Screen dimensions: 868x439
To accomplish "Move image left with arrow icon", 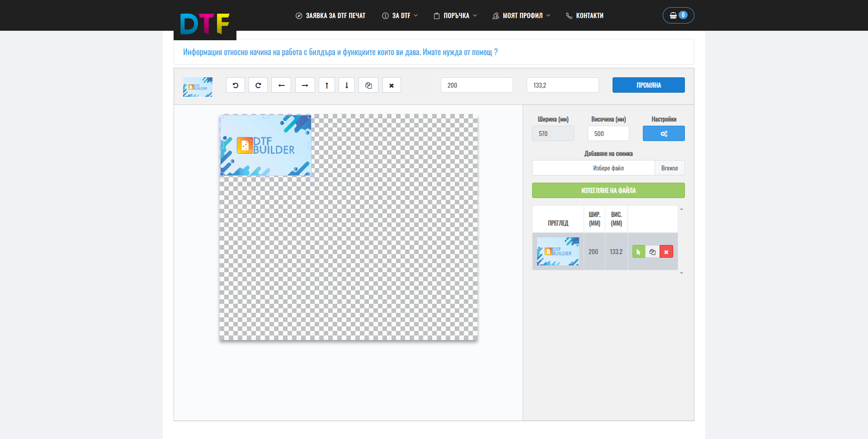I will tap(281, 85).
